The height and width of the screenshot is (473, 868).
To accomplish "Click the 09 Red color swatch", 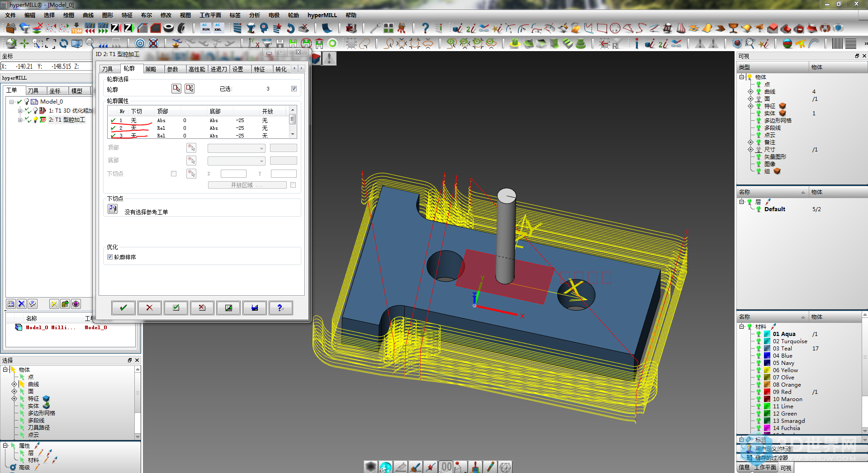I will (x=767, y=392).
